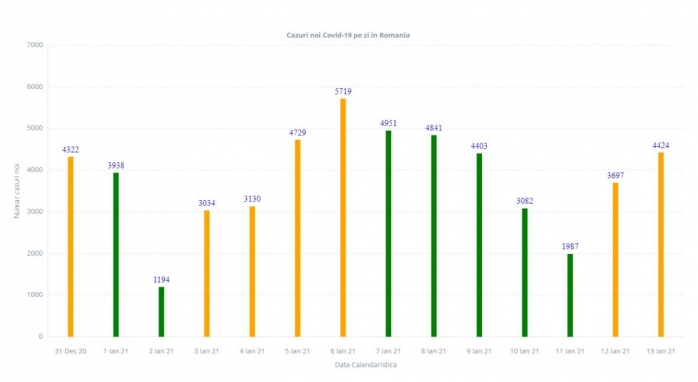Click the 7000 y-axis tick label
Image resolution: width=698 pixels, height=382 pixels.
35,45
